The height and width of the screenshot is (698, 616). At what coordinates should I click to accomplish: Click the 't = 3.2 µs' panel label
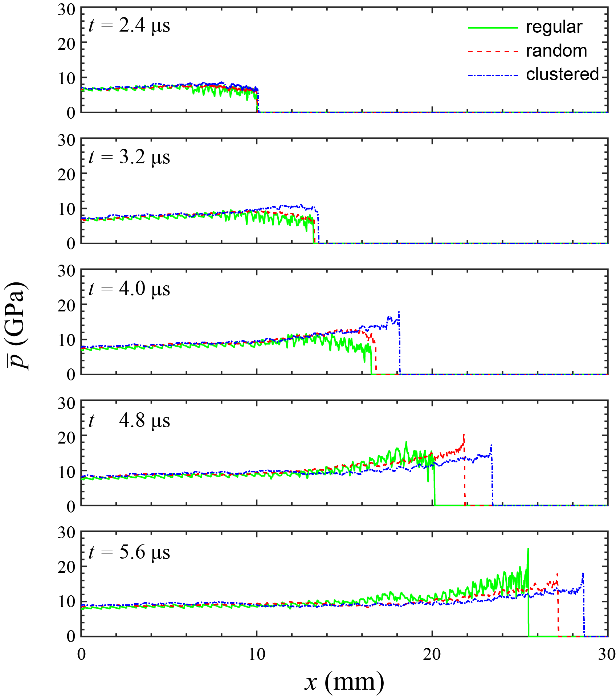129,158
